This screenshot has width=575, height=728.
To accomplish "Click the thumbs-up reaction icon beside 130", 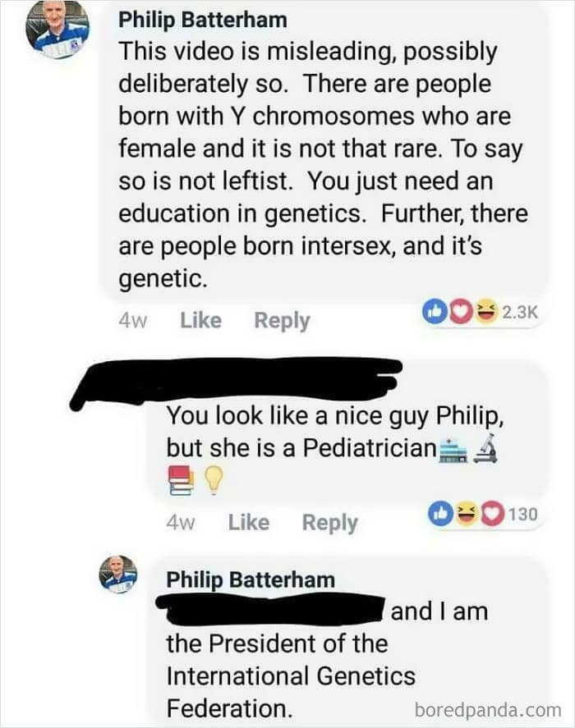I will (x=439, y=514).
